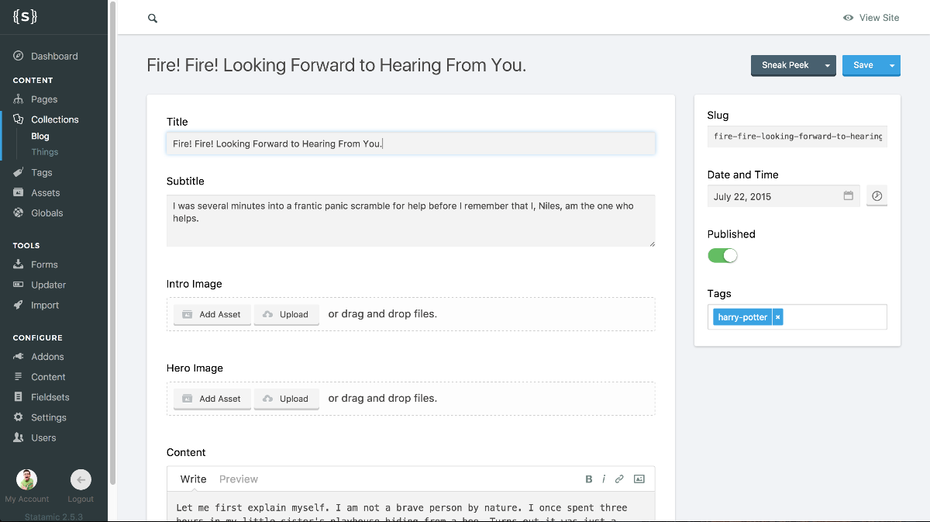Click the search magnifier icon

[153, 18]
